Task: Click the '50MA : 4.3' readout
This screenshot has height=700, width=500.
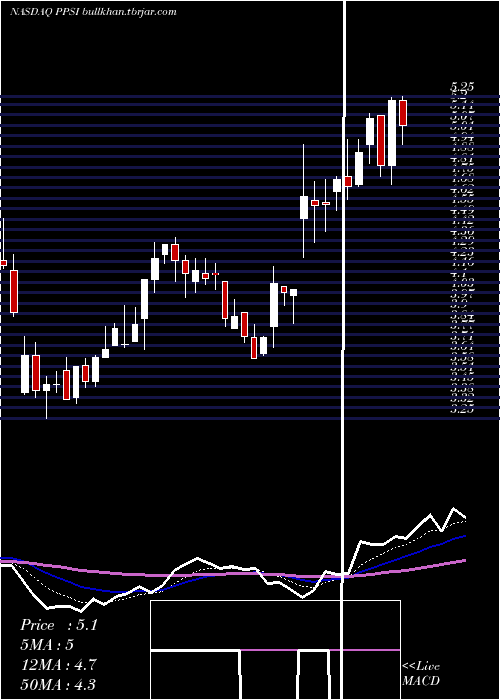Action: click(x=58, y=685)
